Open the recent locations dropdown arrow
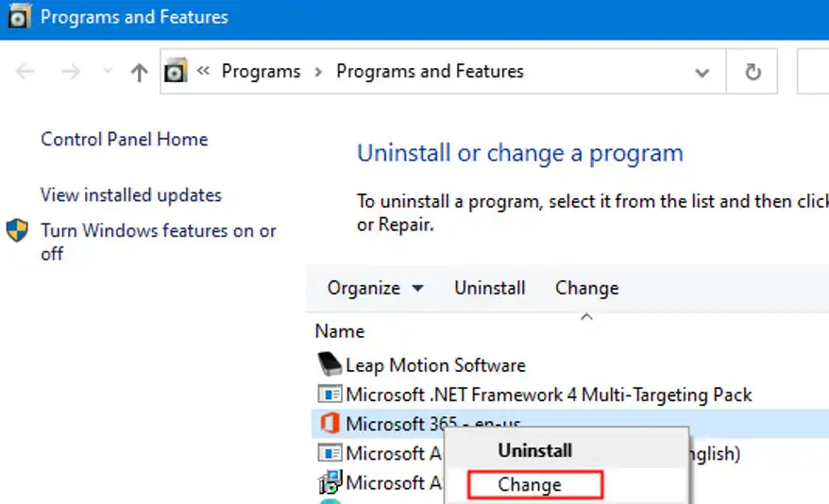This screenshot has height=504, width=829. click(107, 72)
